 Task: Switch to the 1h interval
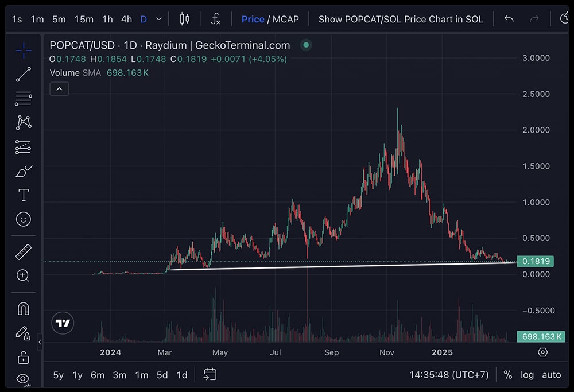(107, 19)
